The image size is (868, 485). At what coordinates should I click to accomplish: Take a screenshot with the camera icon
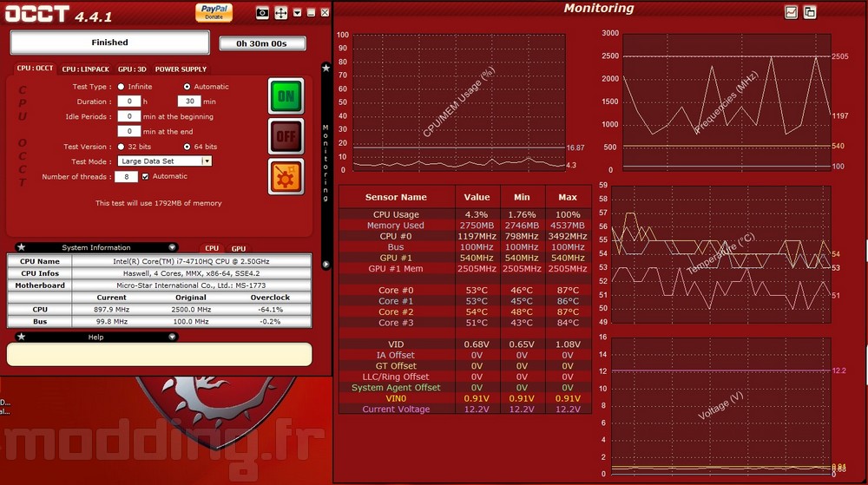pyautogui.click(x=262, y=13)
